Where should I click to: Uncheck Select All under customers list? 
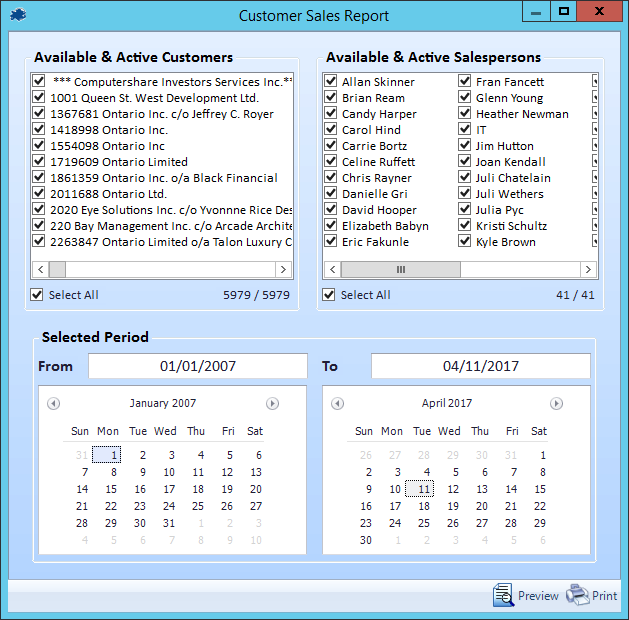38,295
